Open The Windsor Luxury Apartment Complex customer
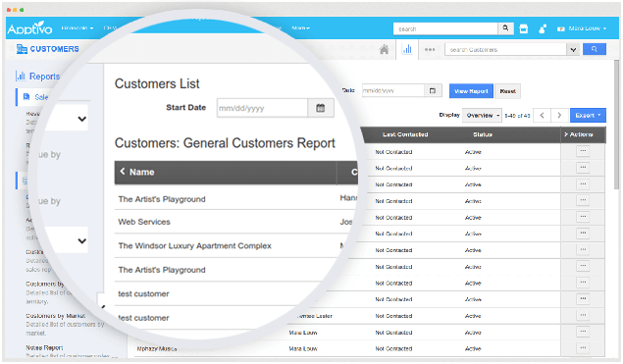Viewport: 623px width, 364px height. click(194, 246)
